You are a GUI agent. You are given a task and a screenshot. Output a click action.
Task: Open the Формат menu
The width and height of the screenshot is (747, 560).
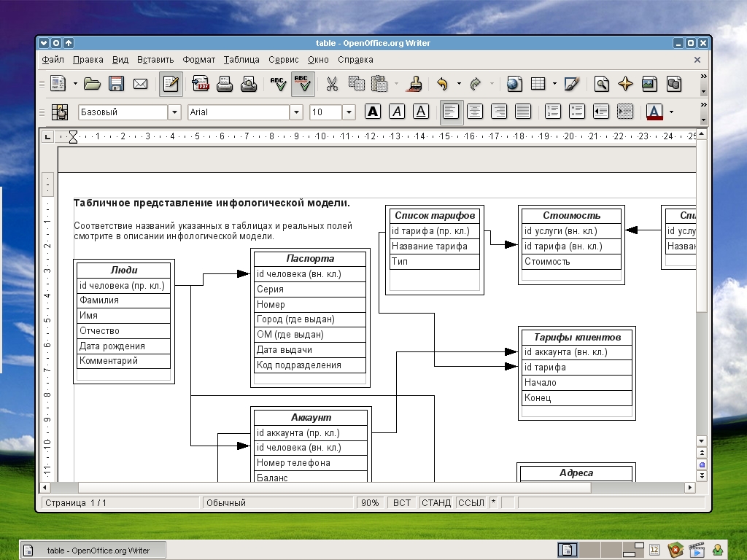tap(198, 60)
